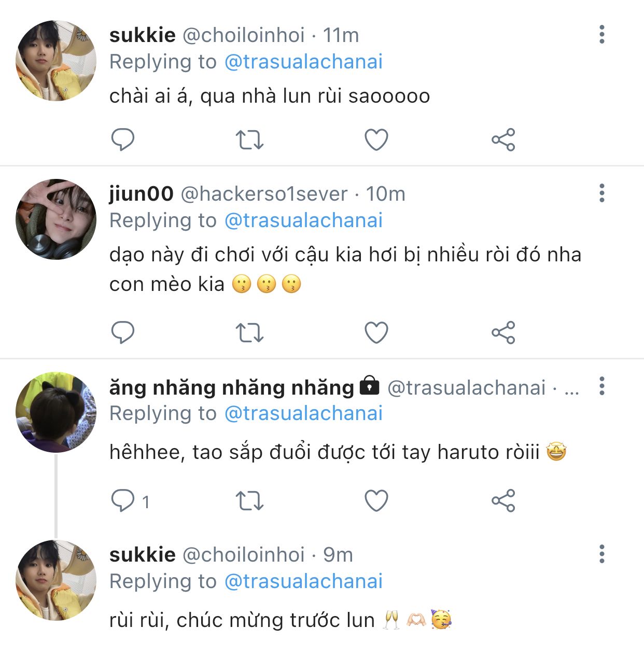Open jiun00's profile picture
Image resolution: width=644 pixels, height=656 pixels.
[x=56, y=219]
